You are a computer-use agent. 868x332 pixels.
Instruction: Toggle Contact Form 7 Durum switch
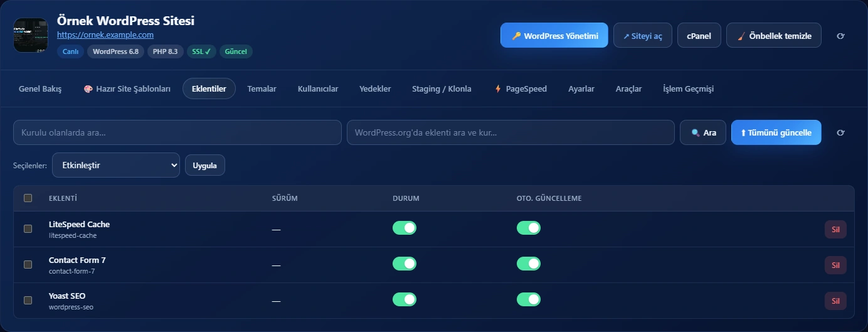405,264
